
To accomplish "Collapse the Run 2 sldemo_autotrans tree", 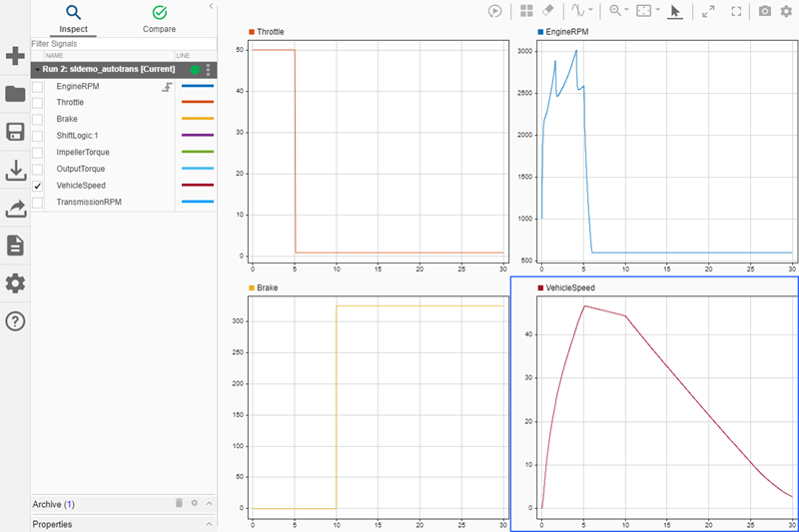I will tap(37, 70).
